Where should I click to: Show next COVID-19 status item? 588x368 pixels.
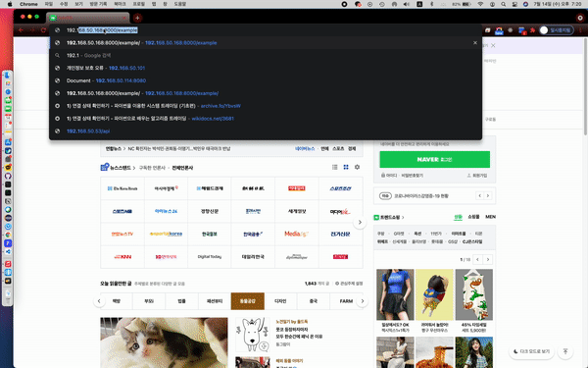[x=488, y=195]
